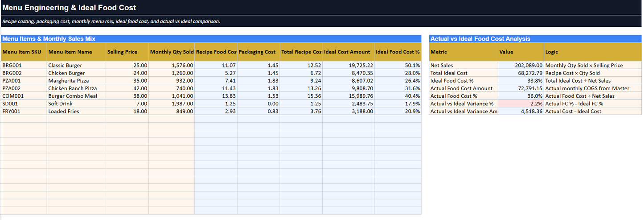This screenshot has height=220, width=644.
Task: Select the 'Classic Burger' name cell
Action: [76, 65]
